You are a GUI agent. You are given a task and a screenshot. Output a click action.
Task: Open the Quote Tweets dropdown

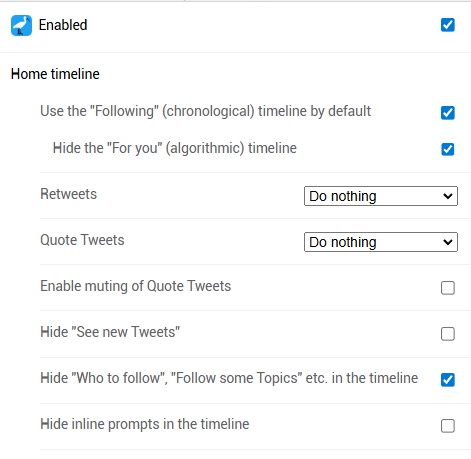coord(381,242)
